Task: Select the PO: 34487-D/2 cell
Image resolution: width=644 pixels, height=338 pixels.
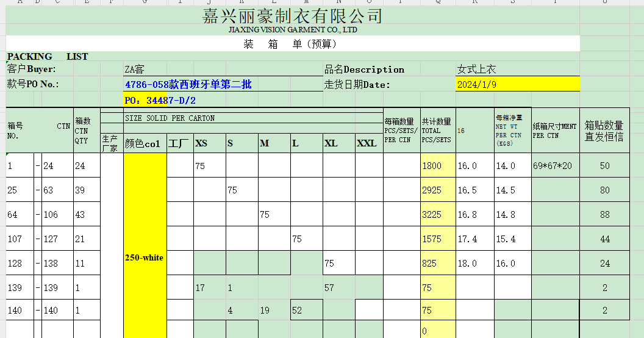Action: coord(160,100)
